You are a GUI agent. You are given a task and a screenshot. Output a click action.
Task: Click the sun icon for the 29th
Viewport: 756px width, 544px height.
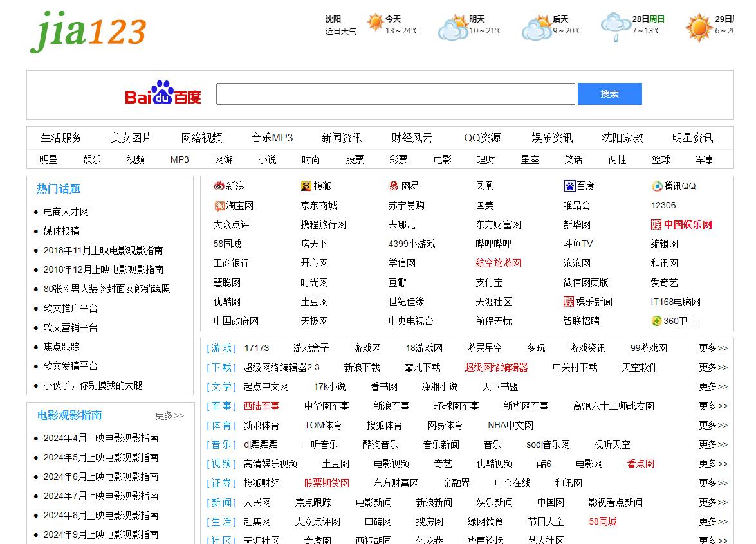[699, 28]
